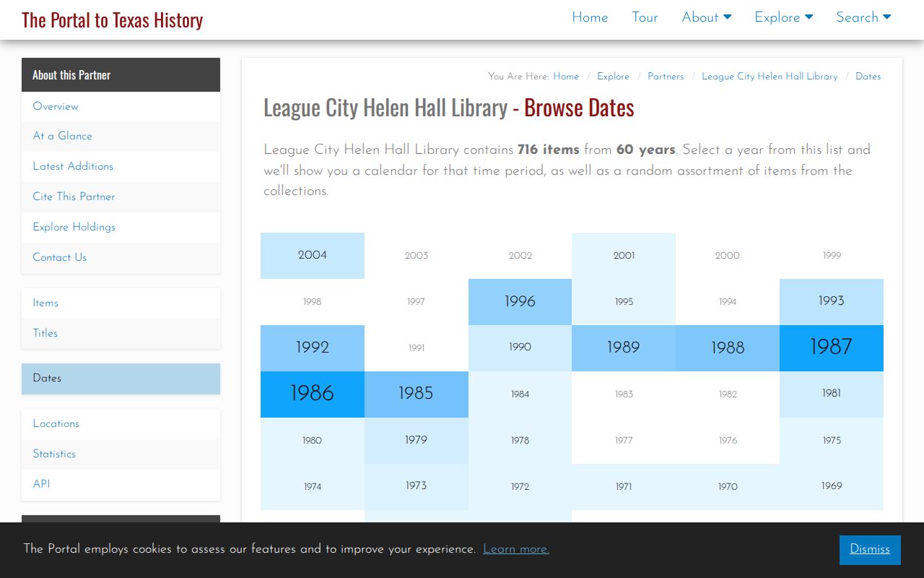The image size is (924, 578).
Task: Open Cite This Partner link
Action: click(121, 197)
